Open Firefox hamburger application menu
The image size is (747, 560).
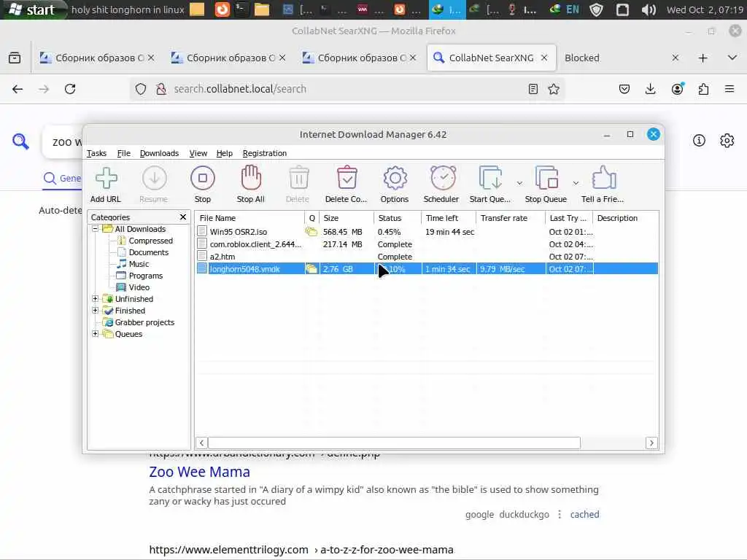(x=729, y=89)
